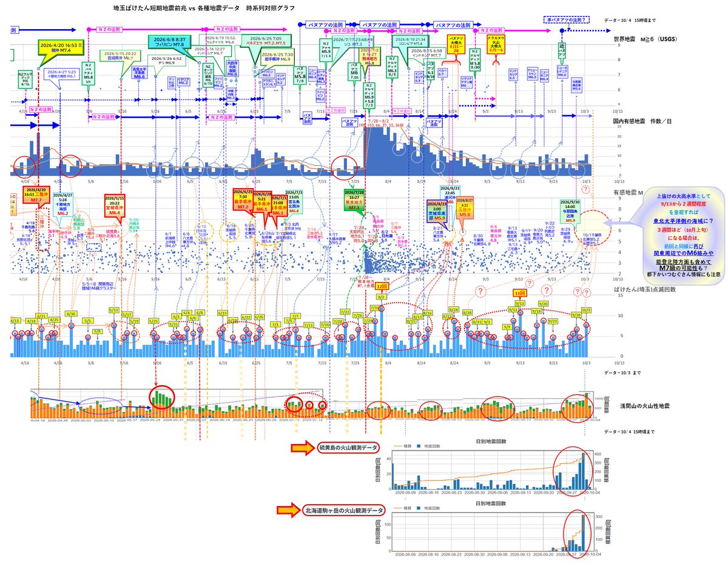The height and width of the screenshot is (567, 728).
Task: Click the yellow バヌアツ 大噴火 box
Action: pyautogui.click(x=456, y=45)
